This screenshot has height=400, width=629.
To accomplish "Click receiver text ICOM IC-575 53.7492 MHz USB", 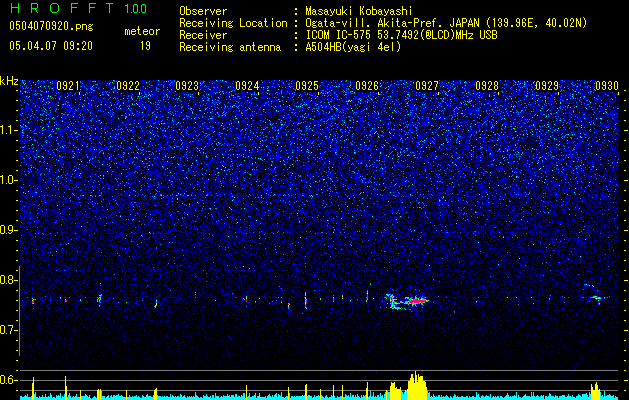I will point(401,35).
